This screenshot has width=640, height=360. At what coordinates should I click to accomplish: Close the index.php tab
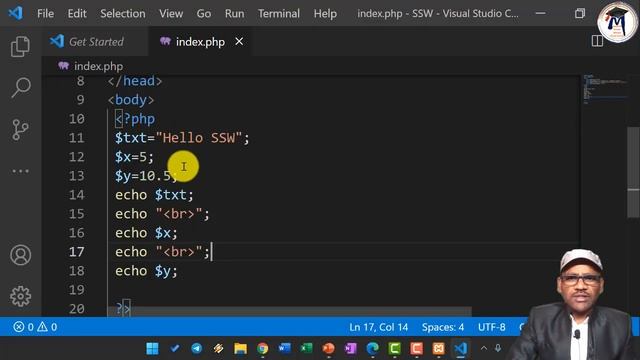coord(239,42)
